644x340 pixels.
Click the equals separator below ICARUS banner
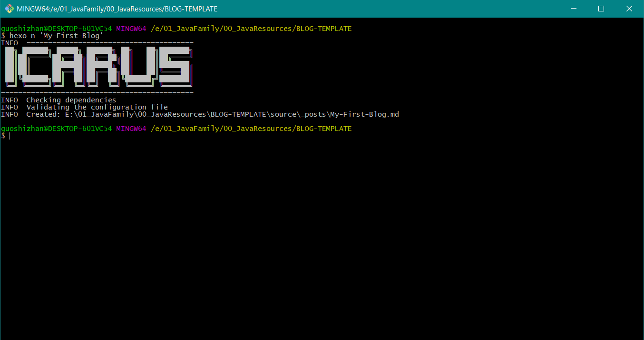[x=98, y=93]
